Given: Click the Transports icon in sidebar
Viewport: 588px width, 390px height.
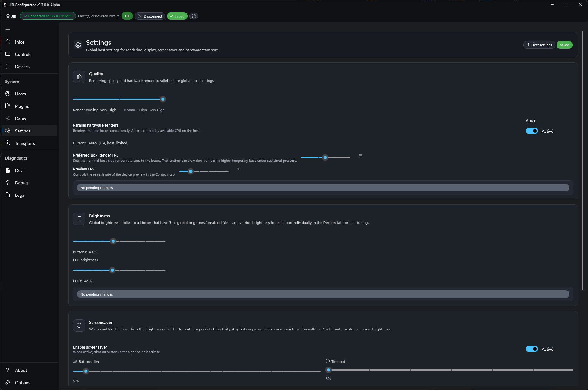Looking at the screenshot, I should [8, 143].
